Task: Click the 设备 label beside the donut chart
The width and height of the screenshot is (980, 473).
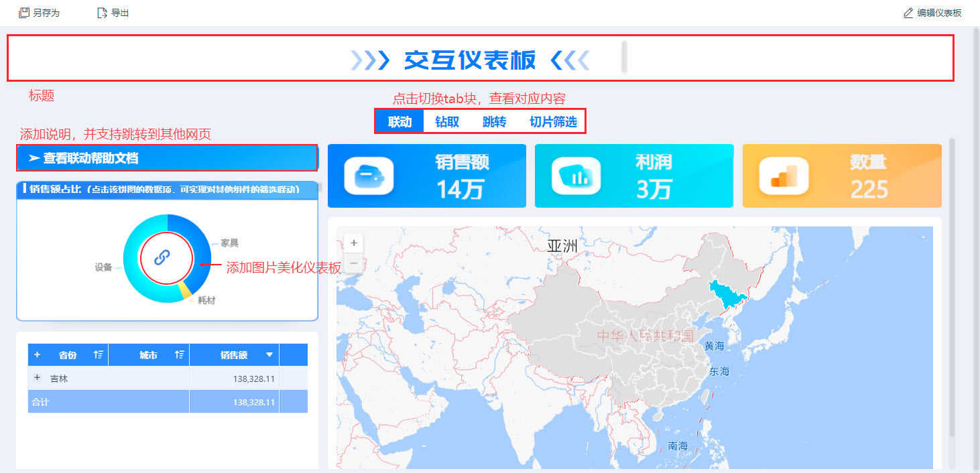Action: 103,267
